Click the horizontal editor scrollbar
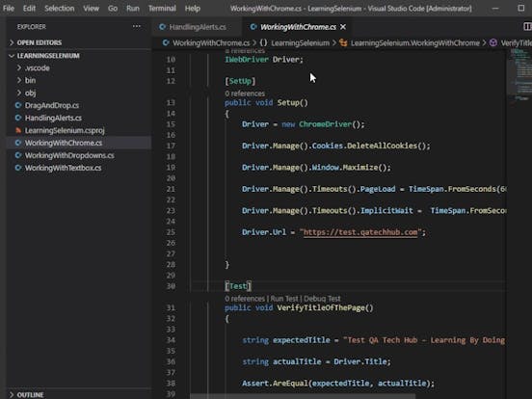The width and height of the screenshot is (532, 399). (303, 396)
